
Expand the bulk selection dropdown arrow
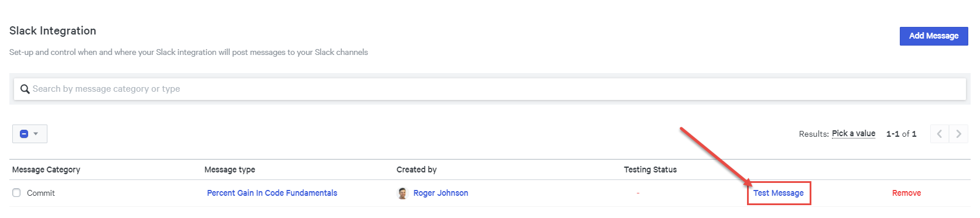pos(36,134)
